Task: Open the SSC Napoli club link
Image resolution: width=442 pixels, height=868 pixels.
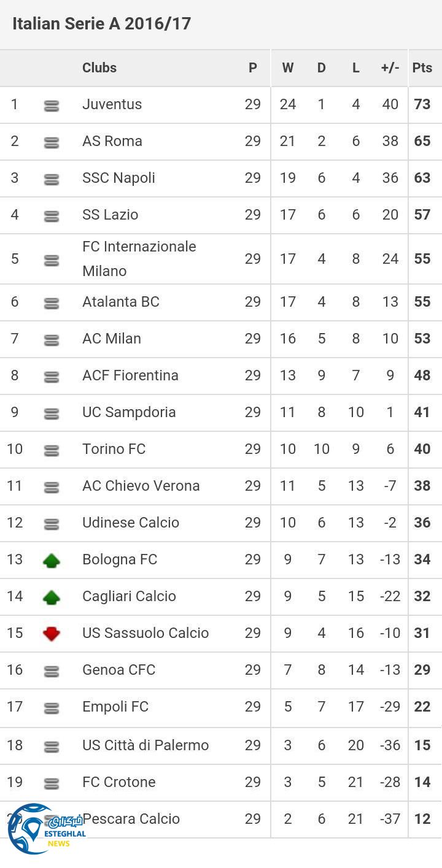Action: tap(118, 178)
